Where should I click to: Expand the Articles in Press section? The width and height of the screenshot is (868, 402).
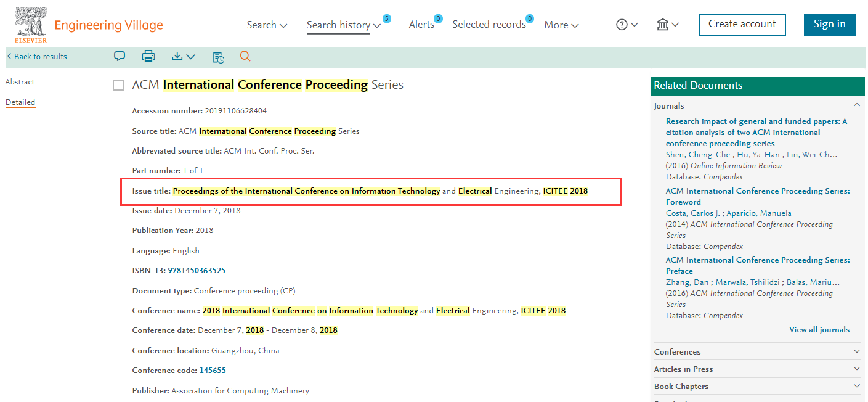[757, 369]
